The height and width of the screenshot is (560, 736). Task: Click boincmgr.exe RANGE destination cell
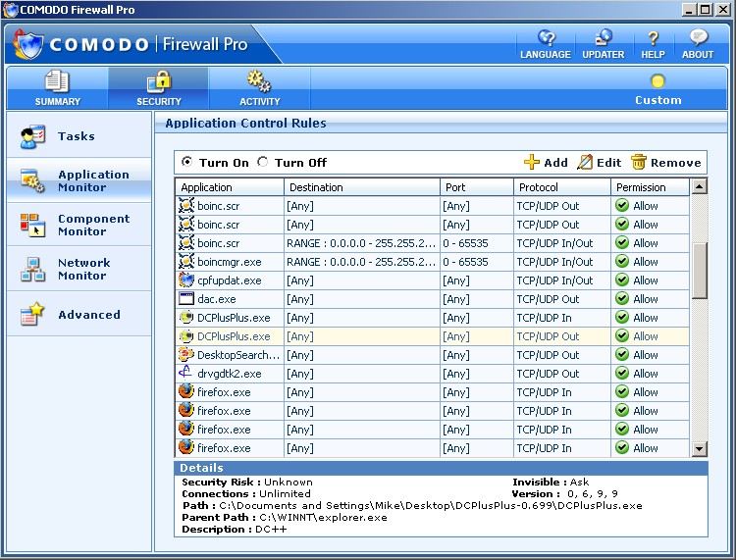coord(361,262)
